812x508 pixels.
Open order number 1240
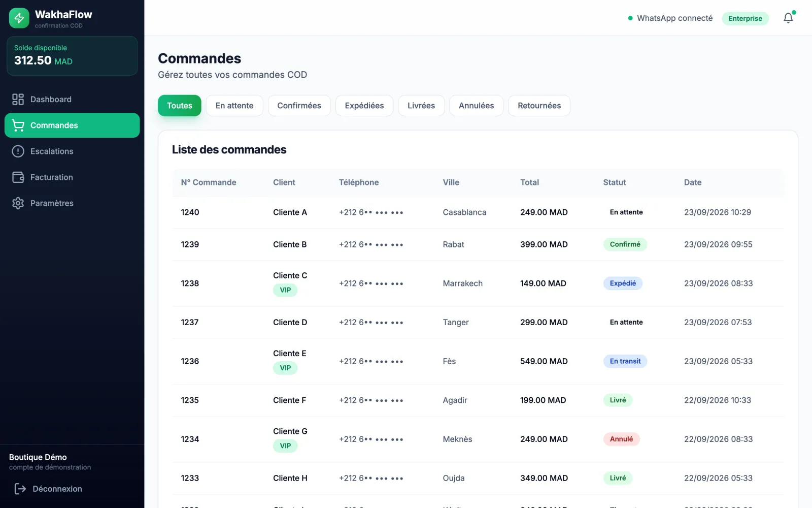tap(190, 212)
